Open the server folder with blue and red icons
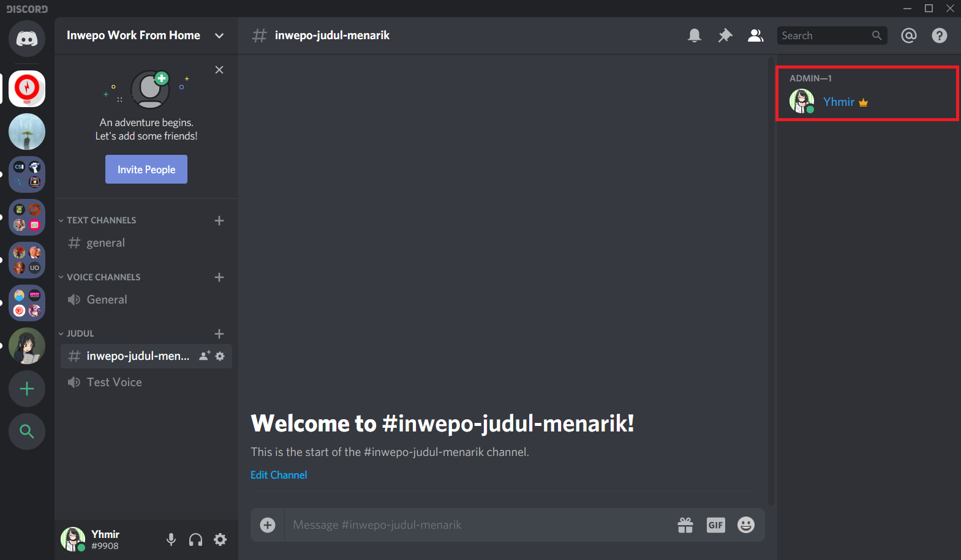This screenshot has height=560, width=961. coord(27,303)
